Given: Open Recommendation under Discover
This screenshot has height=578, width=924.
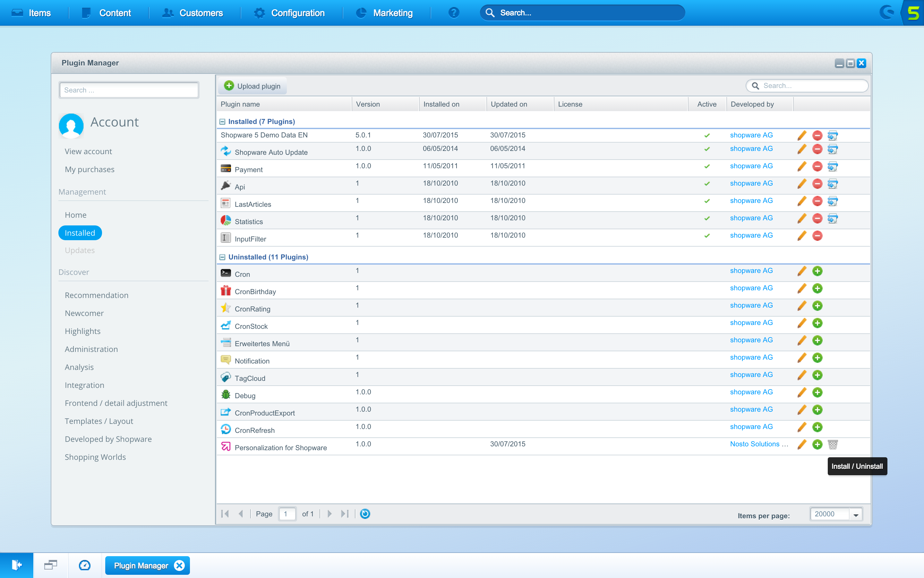Looking at the screenshot, I should pyautogui.click(x=96, y=295).
